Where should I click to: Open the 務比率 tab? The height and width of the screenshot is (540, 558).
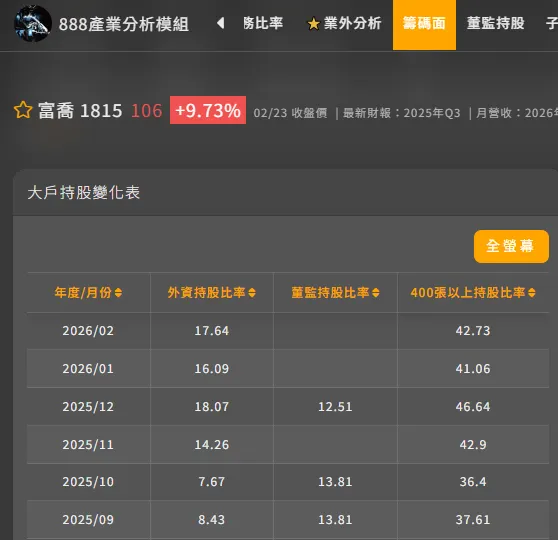pyautogui.click(x=263, y=23)
